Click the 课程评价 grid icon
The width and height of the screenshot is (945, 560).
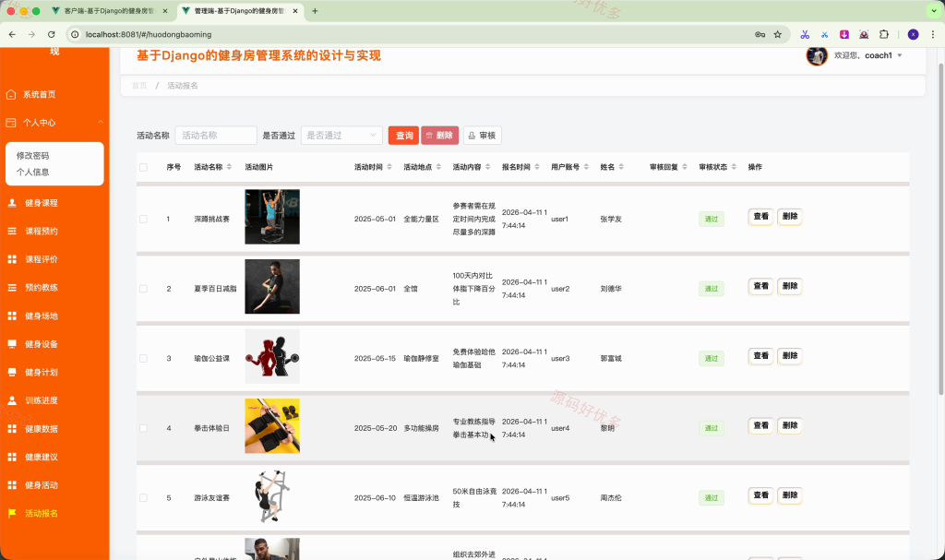pyautogui.click(x=11, y=259)
